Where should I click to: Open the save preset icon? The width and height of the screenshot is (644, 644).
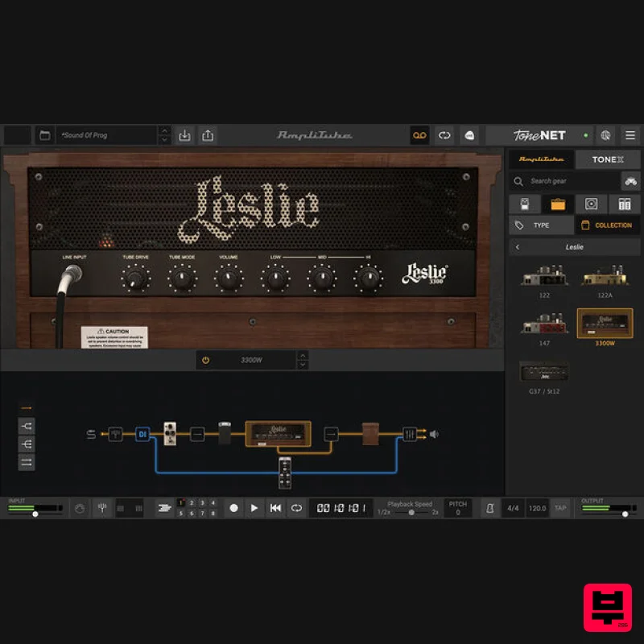[184, 135]
